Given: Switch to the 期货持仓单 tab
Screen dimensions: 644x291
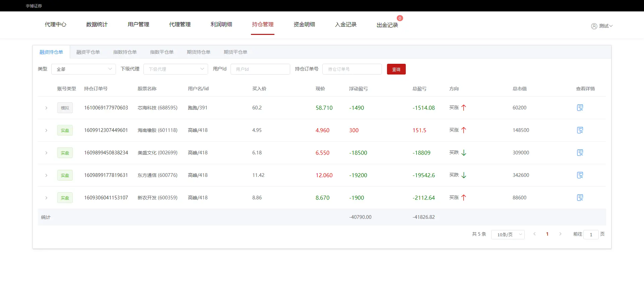Looking at the screenshot, I should point(199,52).
